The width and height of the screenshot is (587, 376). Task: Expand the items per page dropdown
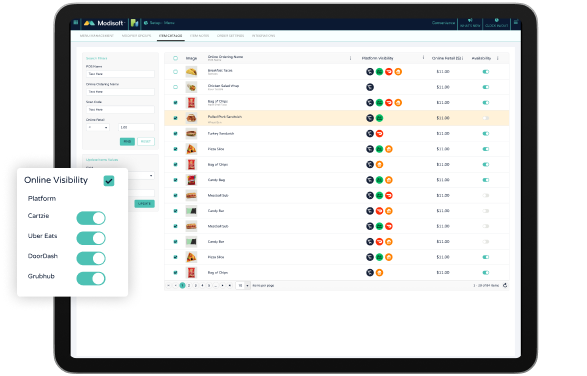pos(243,285)
